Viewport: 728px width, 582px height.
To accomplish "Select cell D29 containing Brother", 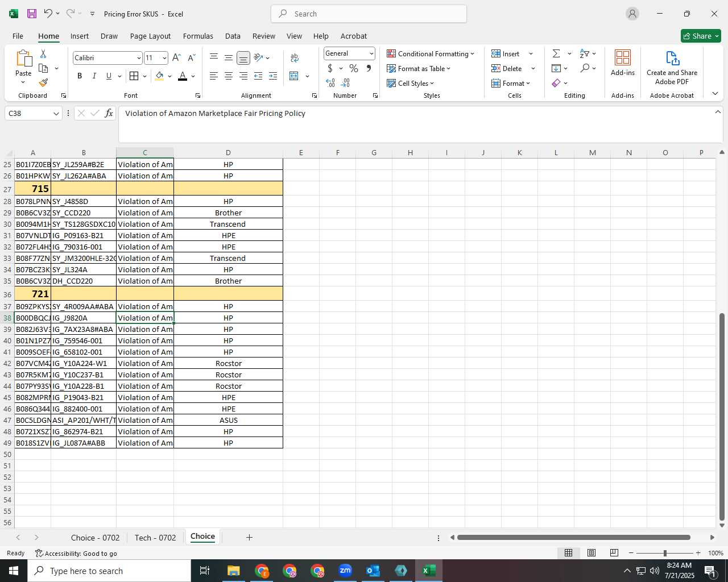I will tap(228, 213).
